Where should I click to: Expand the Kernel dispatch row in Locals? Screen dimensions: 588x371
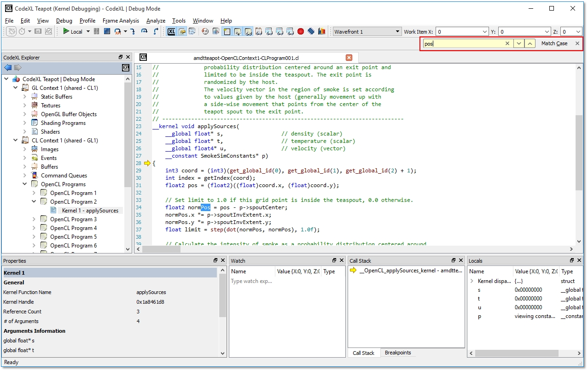[x=472, y=281]
